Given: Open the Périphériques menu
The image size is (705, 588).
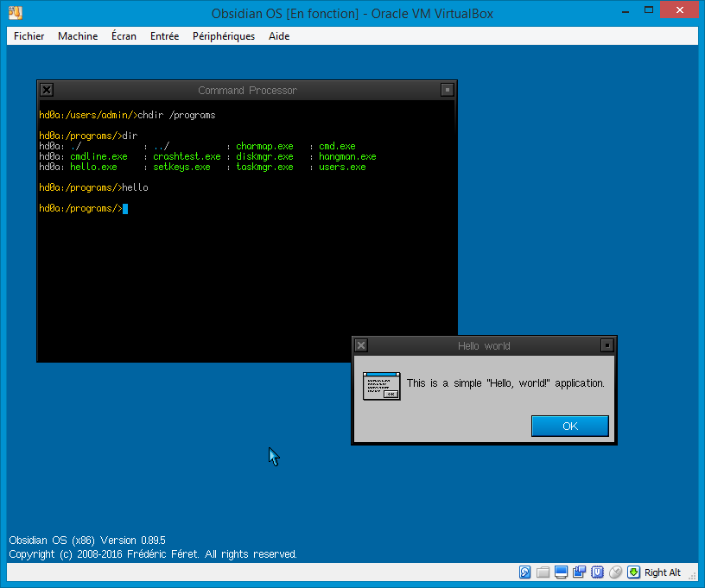Looking at the screenshot, I should [x=224, y=36].
